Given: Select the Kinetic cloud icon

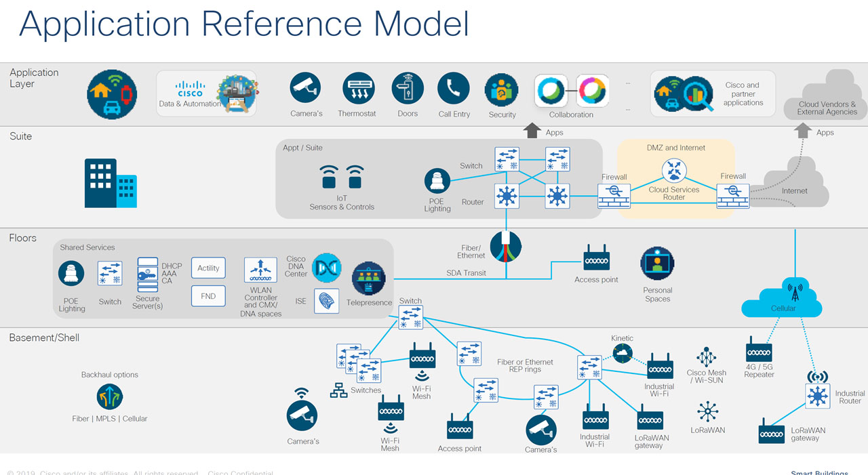Looking at the screenshot, I should [622, 352].
